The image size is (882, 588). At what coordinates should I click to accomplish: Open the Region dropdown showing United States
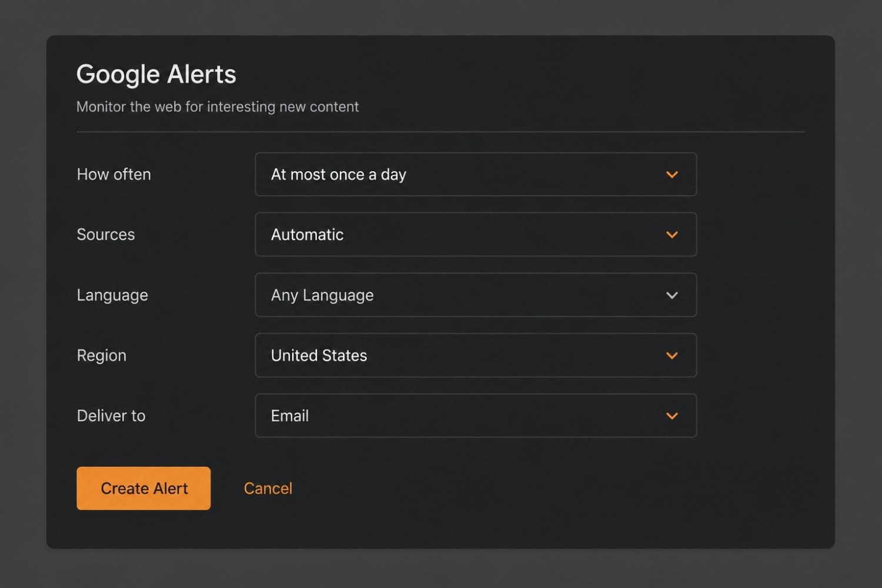(x=476, y=355)
